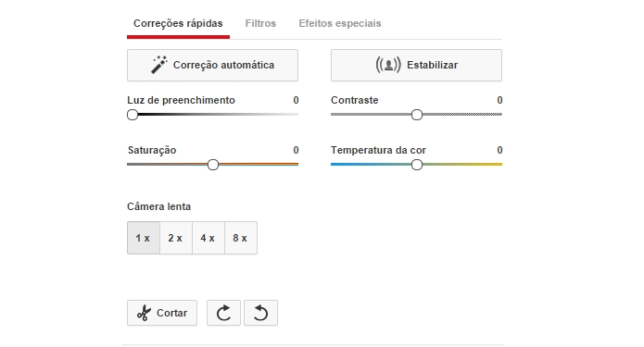Open the Efeitos especiais tab

pos(340,23)
